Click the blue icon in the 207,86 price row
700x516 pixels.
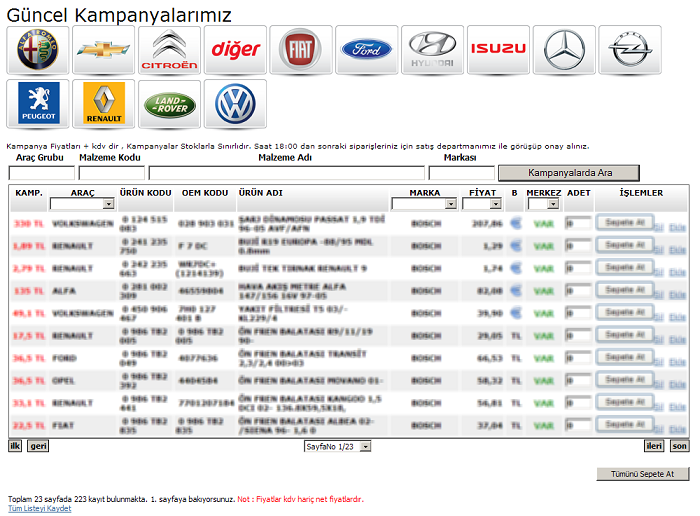click(516, 223)
